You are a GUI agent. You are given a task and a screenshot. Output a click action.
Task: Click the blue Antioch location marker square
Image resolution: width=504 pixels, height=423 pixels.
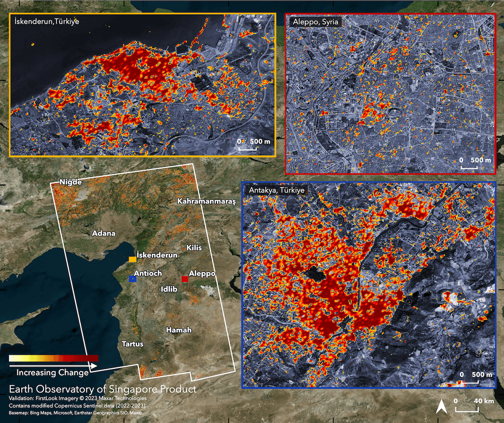coord(132,279)
